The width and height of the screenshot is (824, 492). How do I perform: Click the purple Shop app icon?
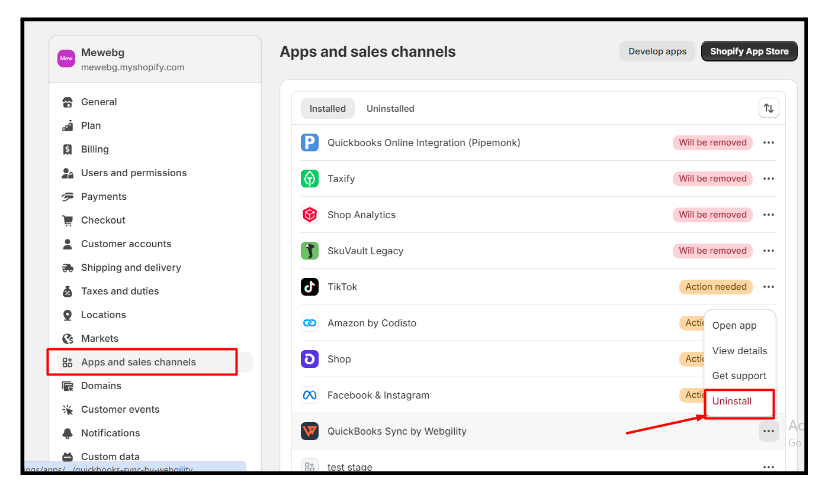tap(310, 359)
